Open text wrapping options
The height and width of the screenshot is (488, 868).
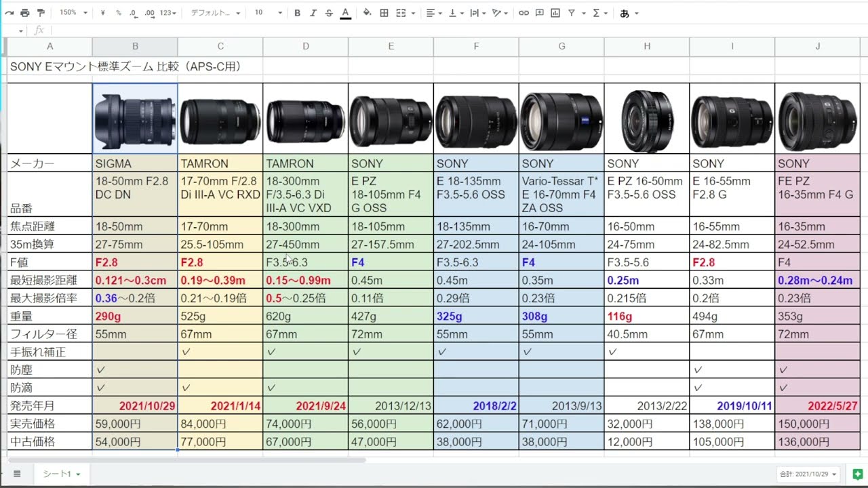tap(477, 13)
